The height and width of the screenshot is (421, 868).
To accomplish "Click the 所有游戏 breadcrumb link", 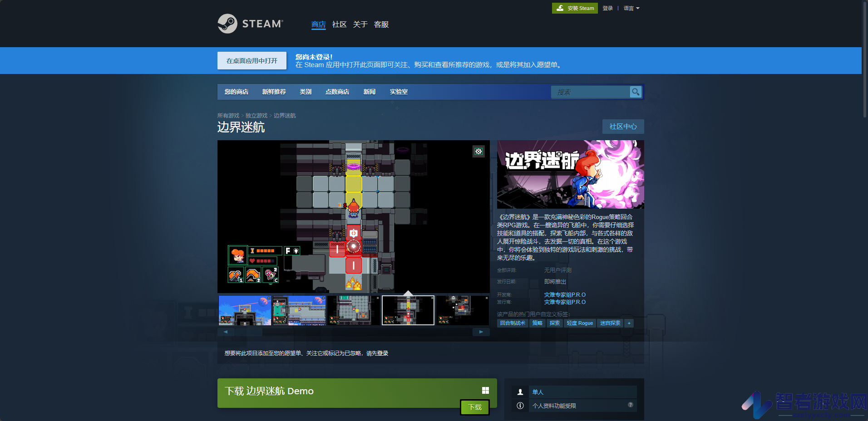I will [228, 116].
